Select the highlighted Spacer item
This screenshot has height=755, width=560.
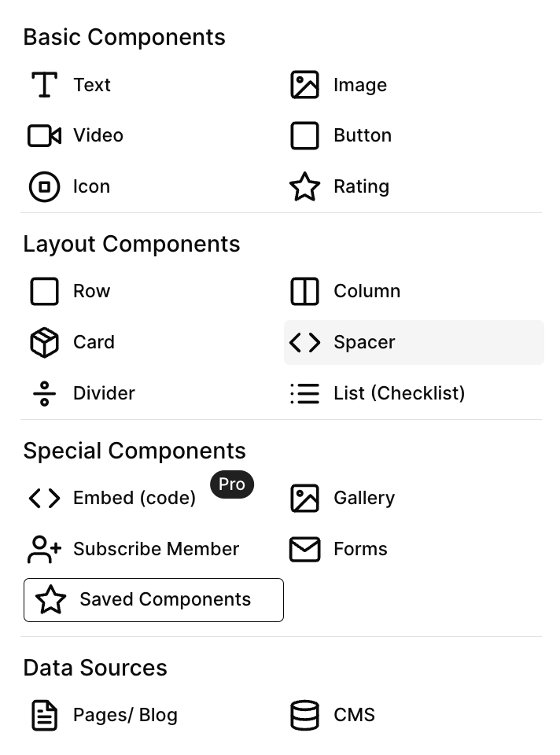[x=414, y=343]
